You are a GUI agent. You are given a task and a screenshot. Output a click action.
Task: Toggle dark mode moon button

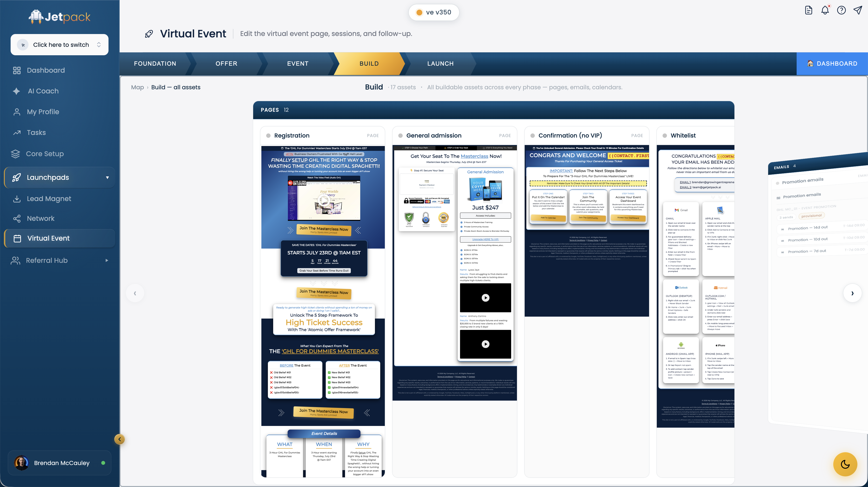(x=845, y=464)
